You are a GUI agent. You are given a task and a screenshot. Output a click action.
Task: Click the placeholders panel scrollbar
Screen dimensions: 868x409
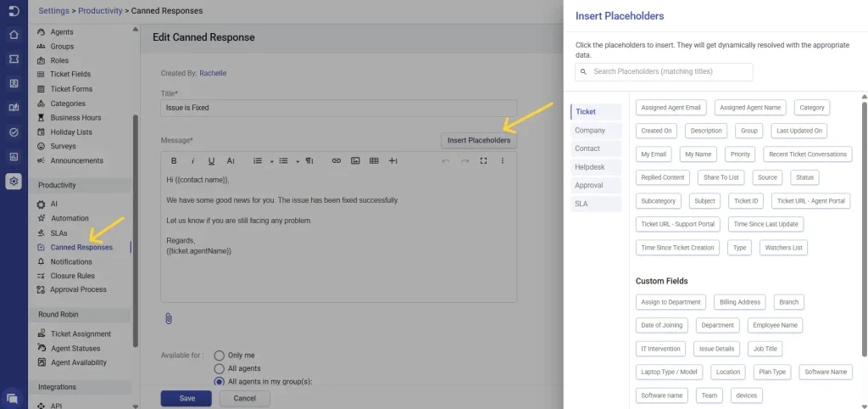click(x=864, y=227)
